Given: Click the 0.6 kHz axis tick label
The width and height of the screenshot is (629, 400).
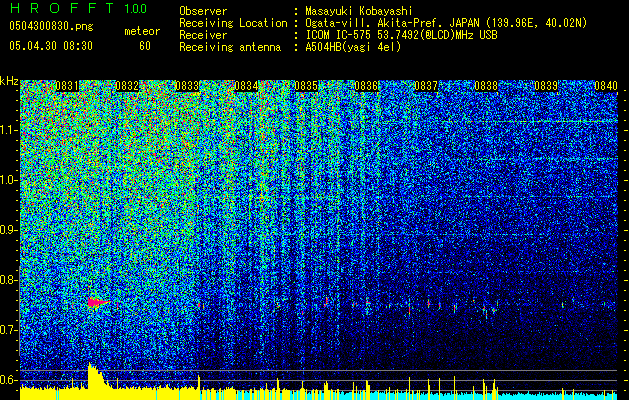Looking at the screenshot, I should click(x=9, y=380).
